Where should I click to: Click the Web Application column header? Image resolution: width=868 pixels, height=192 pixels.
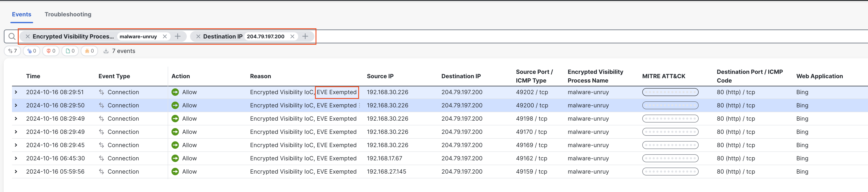pos(820,76)
